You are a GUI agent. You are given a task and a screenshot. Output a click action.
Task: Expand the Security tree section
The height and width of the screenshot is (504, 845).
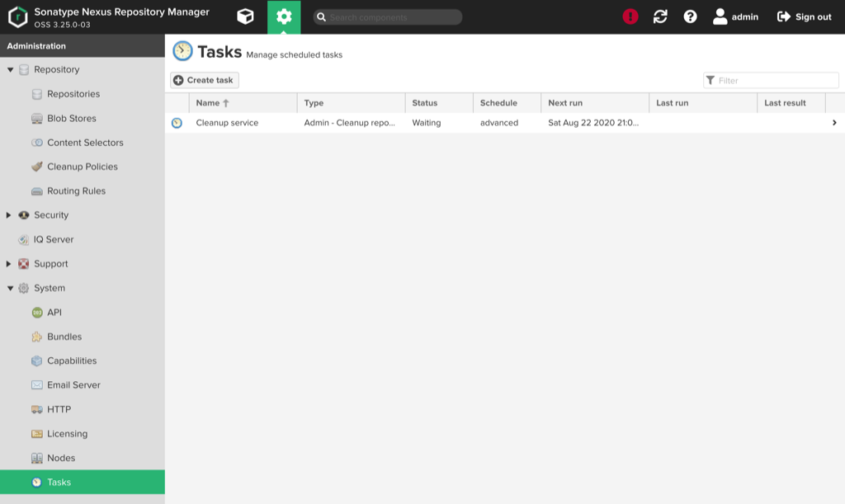[x=10, y=215]
